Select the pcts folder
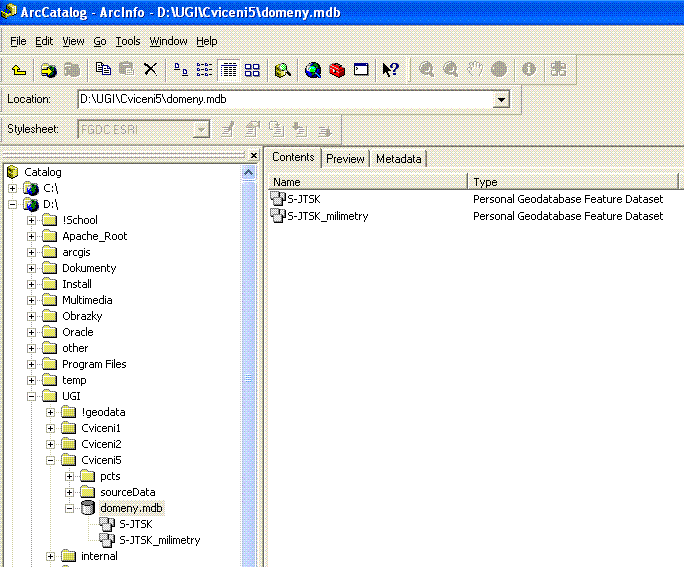The image size is (684, 567). pyautogui.click(x=110, y=476)
